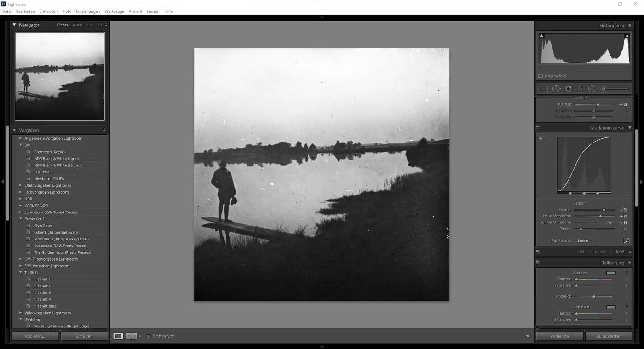Open the Entwickeln menu

pyautogui.click(x=49, y=11)
